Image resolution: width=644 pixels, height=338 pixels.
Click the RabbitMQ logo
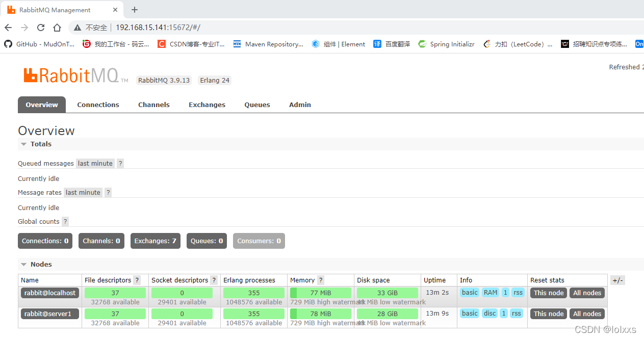click(x=76, y=76)
